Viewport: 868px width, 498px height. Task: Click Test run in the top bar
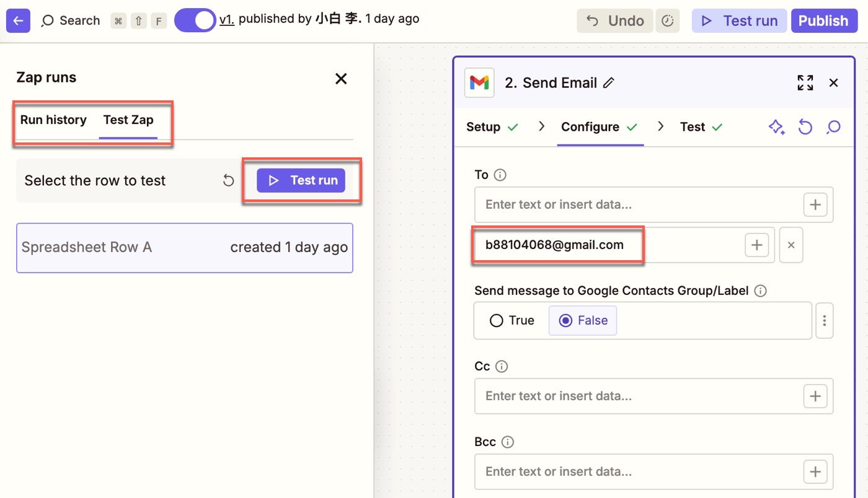point(739,21)
